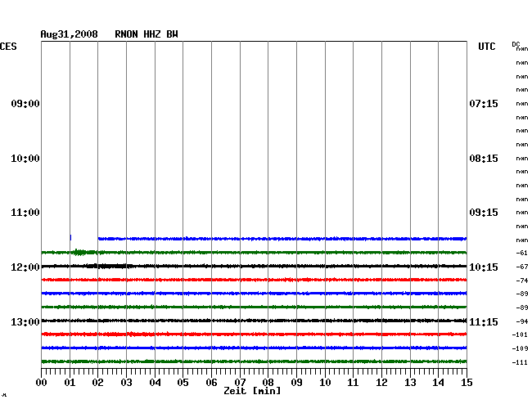Select minute tick label 11
The image size is (532, 404).
tap(354, 383)
